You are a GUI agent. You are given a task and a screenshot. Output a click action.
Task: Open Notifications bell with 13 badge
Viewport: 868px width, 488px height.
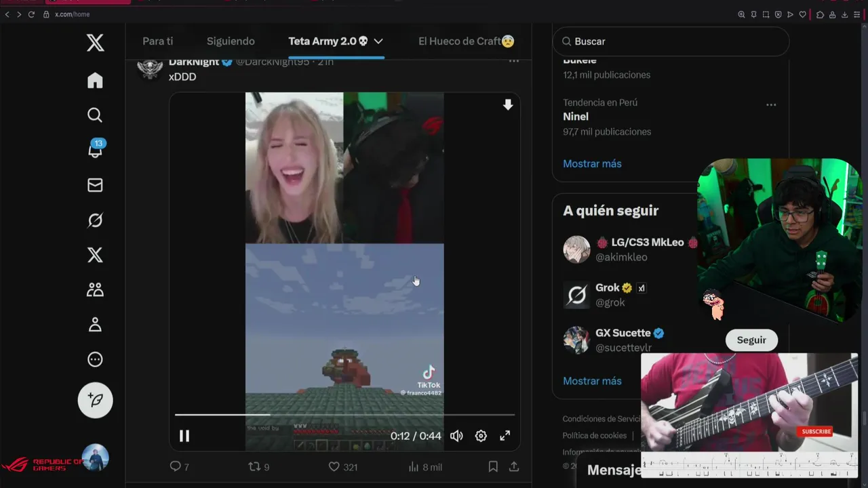pos(96,149)
